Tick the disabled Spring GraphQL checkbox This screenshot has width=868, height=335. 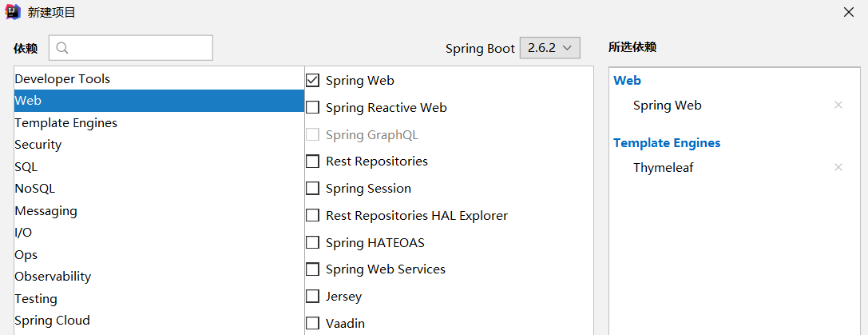click(313, 135)
